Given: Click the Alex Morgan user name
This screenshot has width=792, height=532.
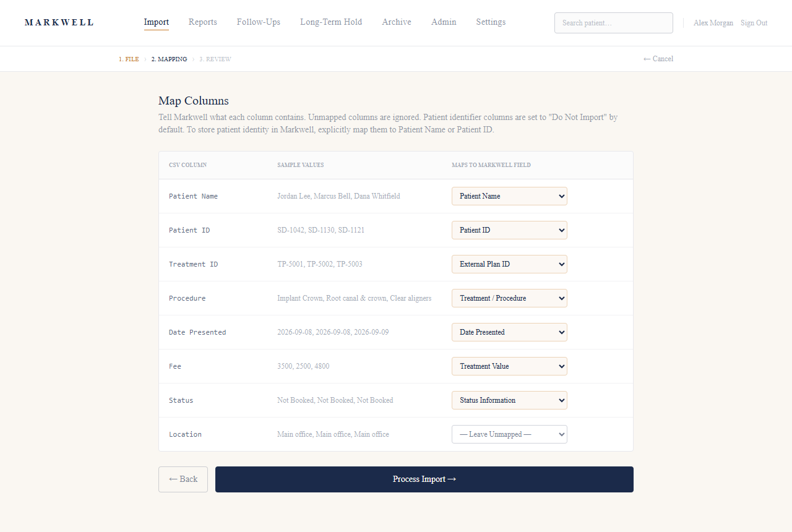Looking at the screenshot, I should pyautogui.click(x=713, y=23).
